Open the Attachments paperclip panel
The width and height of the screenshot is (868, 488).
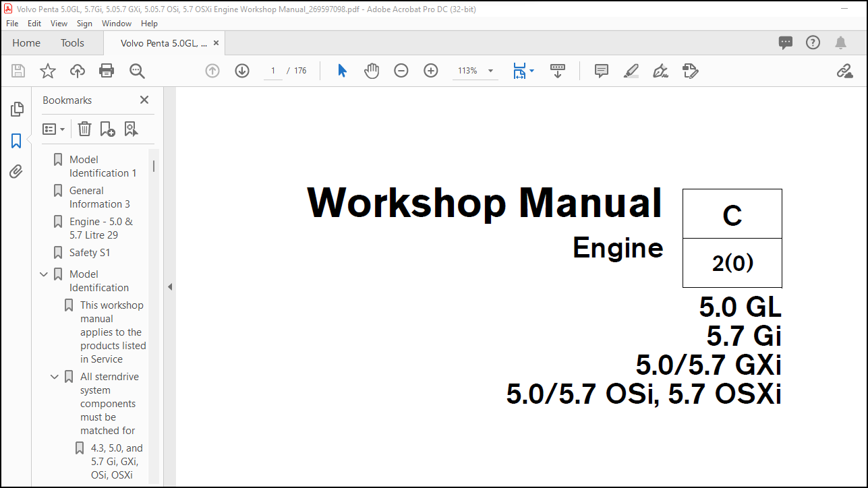(x=16, y=172)
